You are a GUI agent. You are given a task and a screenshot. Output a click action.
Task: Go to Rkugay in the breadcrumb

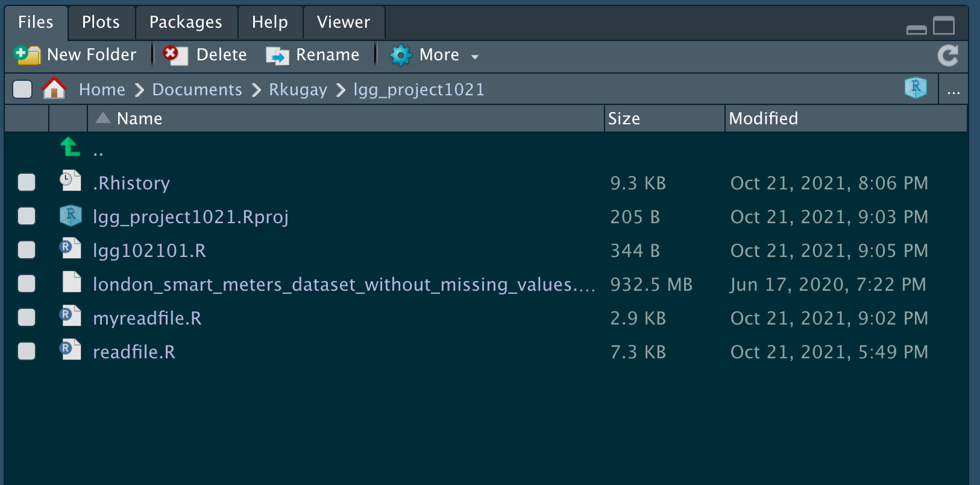298,90
